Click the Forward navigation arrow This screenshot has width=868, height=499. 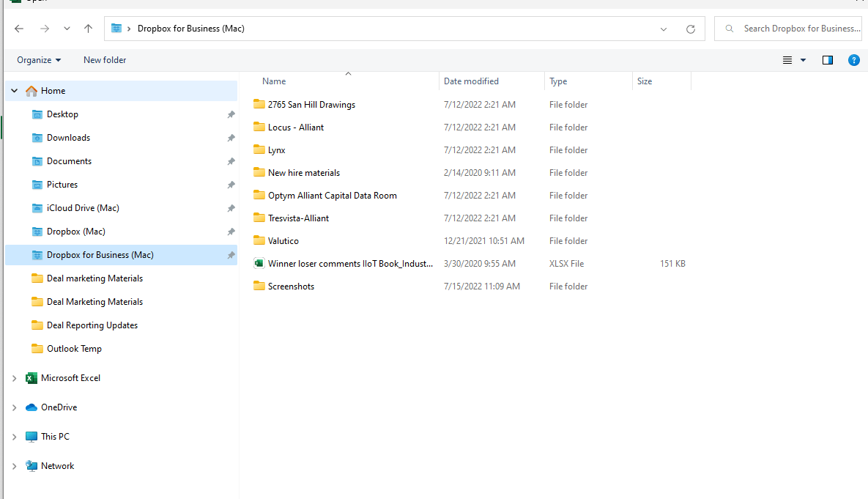pyautogui.click(x=45, y=29)
